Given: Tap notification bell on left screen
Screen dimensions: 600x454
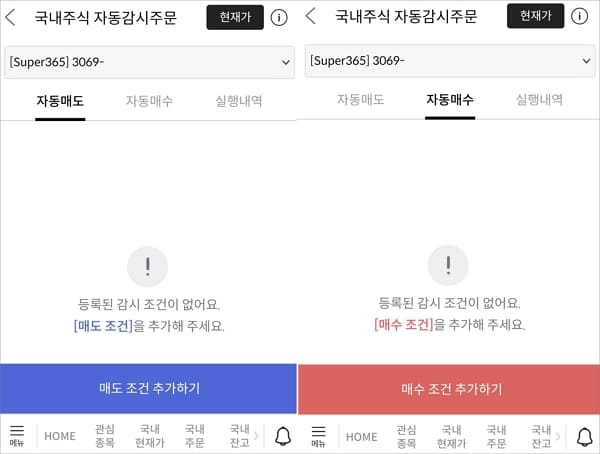Looking at the screenshot, I should (283, 436).
